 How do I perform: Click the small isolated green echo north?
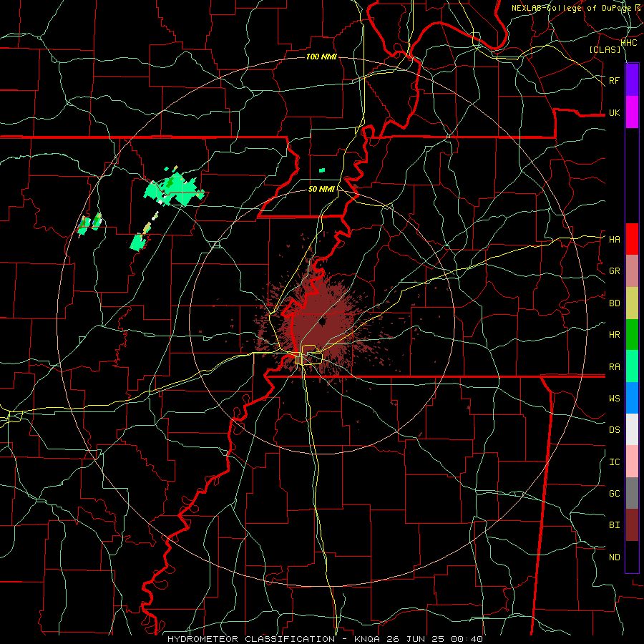(322, 170)
